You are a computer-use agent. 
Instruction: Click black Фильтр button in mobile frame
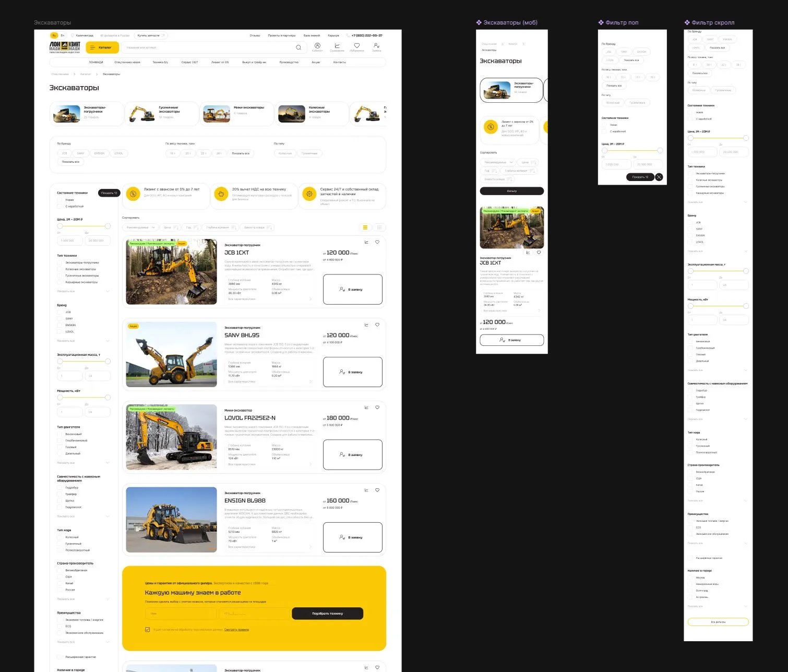[x=512, y=191]
